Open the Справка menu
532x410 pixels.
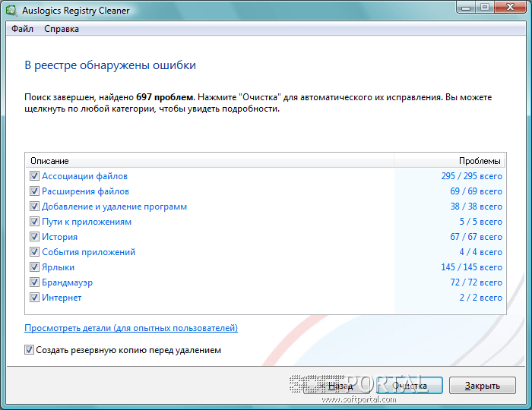tap(62, 29)
